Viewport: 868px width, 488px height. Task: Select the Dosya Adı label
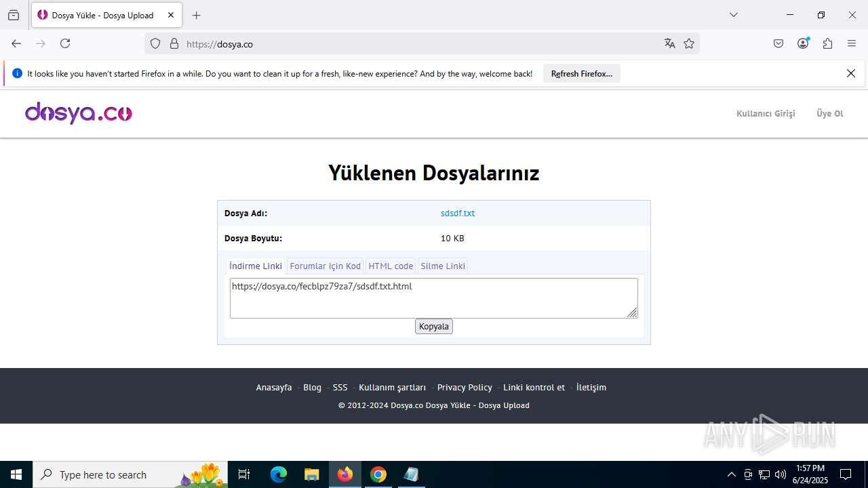(x=245, y=213)
